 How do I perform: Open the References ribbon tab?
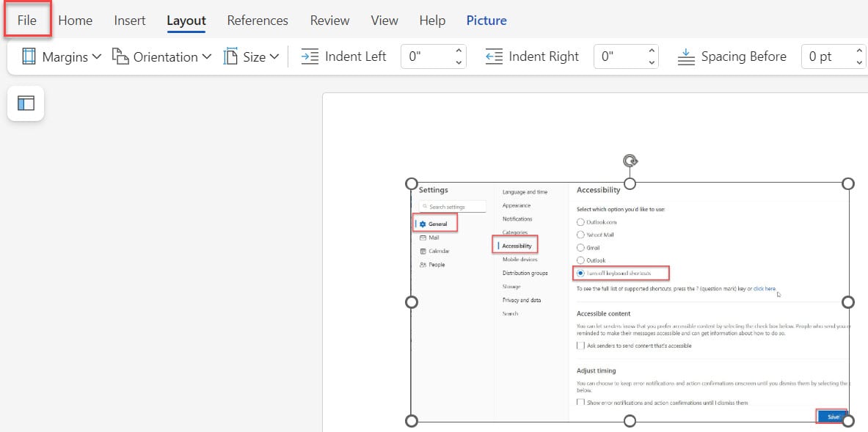point(257,20)
